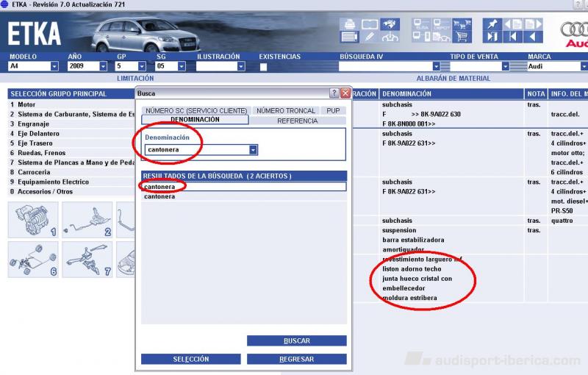Click the fuel system thumbnail numbered 2
This screenshot has width=588, height=375.
click(87, 220)
